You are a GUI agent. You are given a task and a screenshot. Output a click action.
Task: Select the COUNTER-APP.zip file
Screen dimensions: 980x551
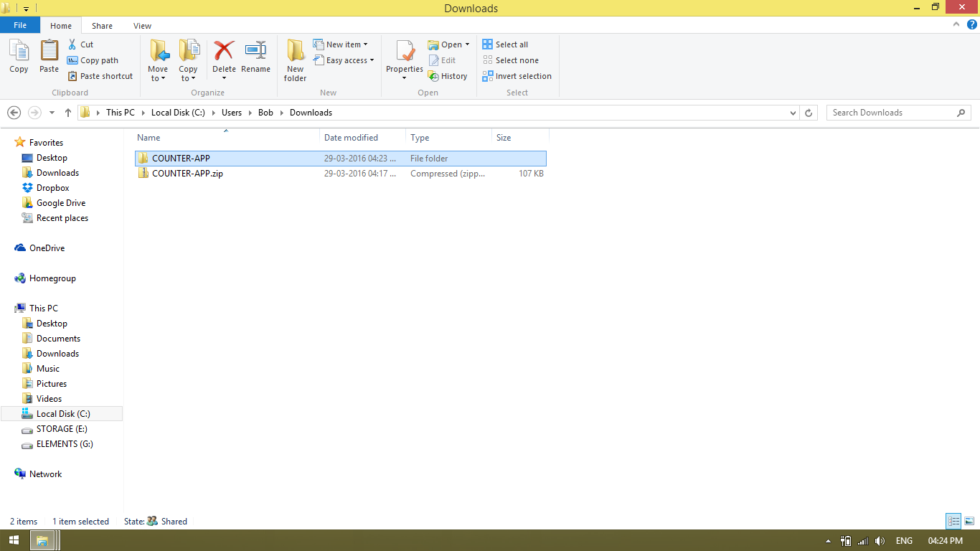pyautogui.click(x=341, y=174)
